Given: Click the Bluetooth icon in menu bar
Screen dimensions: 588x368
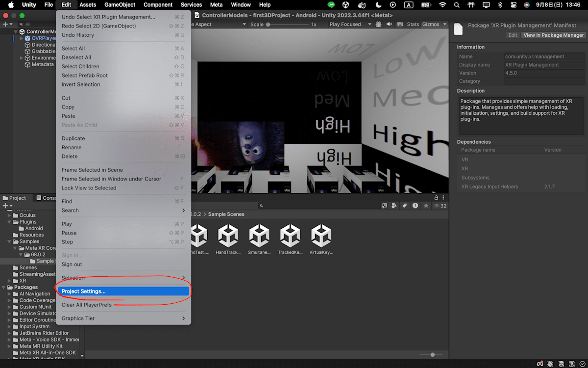Looking at the screenshot, I should click(x=500, y=5).
